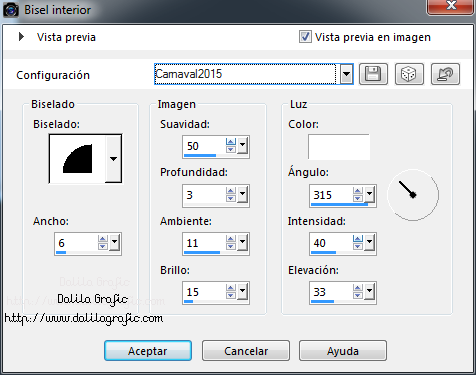This screenshot has height=375, width=476.
Task: Toggle Vista previa en imagen checkbox
Action: 305,37
